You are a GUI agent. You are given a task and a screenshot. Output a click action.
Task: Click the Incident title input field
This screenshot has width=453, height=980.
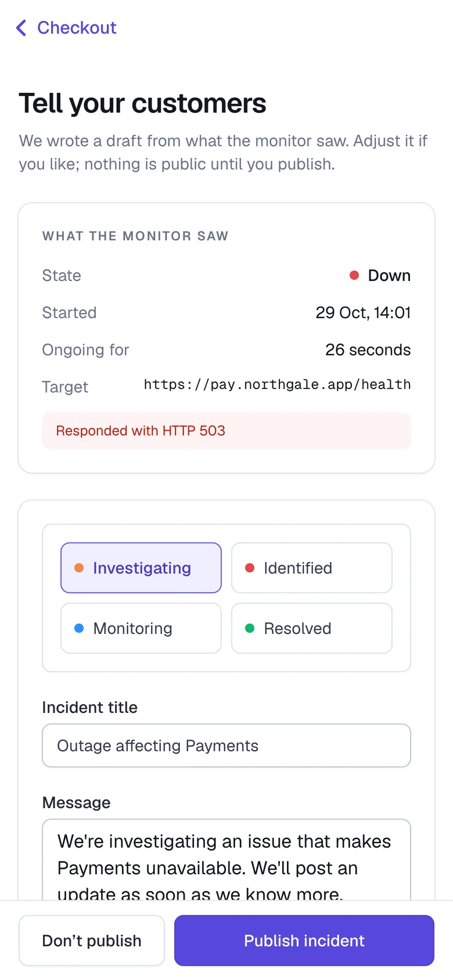click(x=227, y=745)
